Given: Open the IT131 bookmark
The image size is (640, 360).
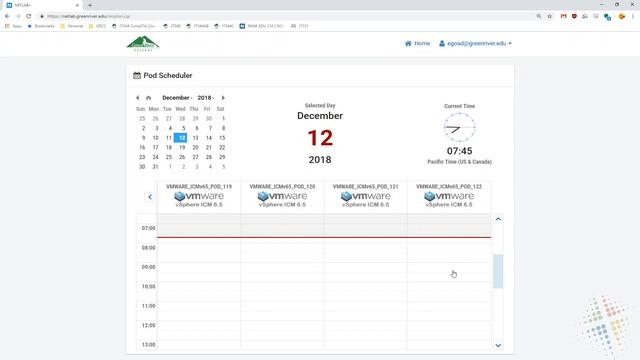Looking at the screenshot, I should pos(300,26).
